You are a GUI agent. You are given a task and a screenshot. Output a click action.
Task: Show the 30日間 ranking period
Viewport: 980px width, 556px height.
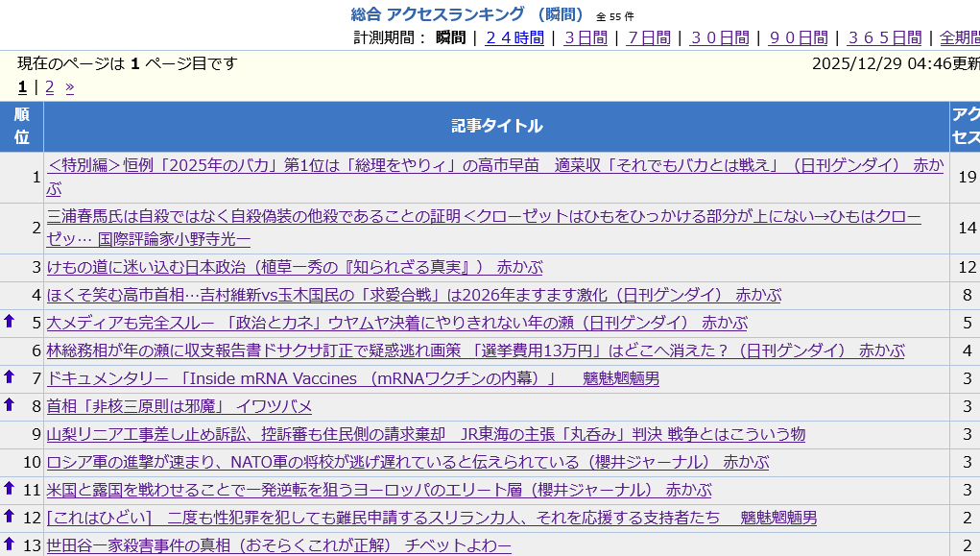point(719,37)
